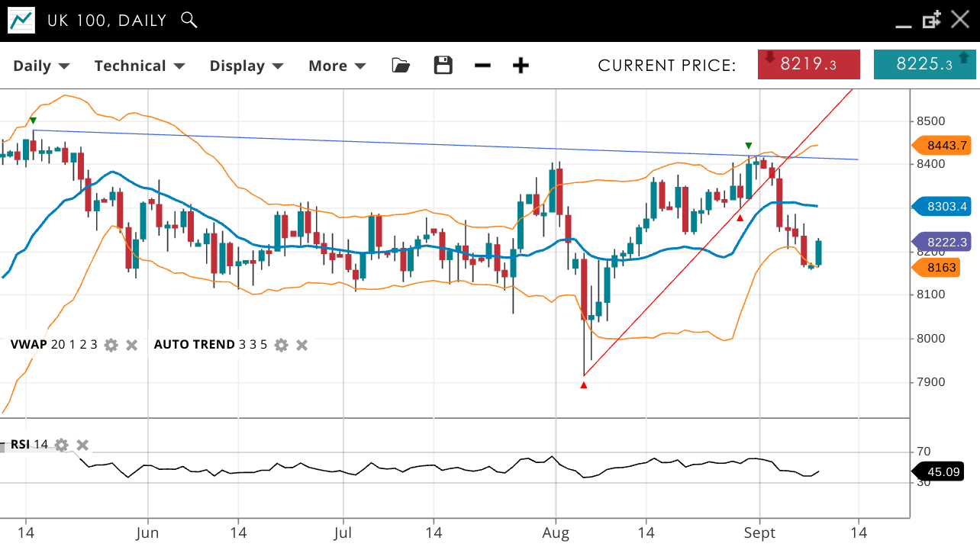Open the Technical dropdown menu
Screen dimensions: 980x550
click(140, 66)
